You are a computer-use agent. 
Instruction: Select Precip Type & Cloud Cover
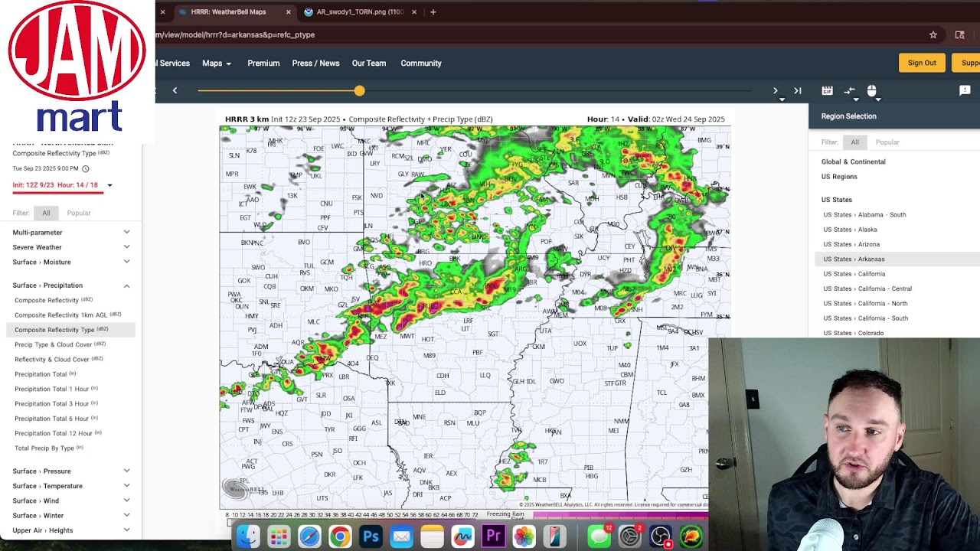[x=60, y=344]
